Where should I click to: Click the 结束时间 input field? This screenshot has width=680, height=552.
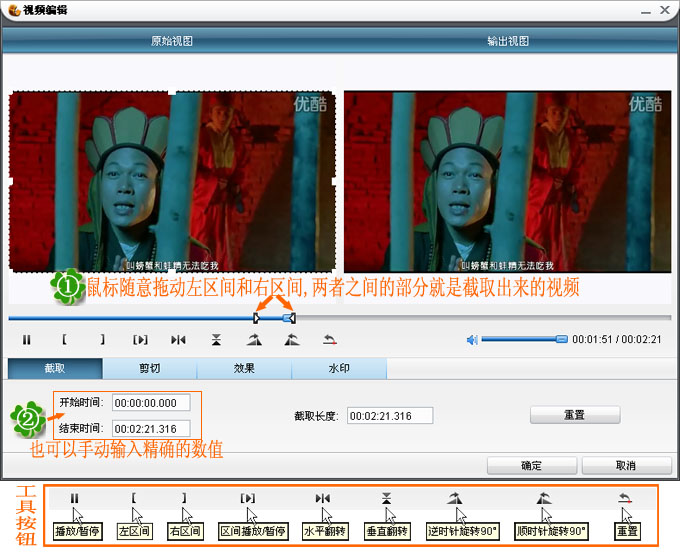pyautogui.click(x=151, y=429)
